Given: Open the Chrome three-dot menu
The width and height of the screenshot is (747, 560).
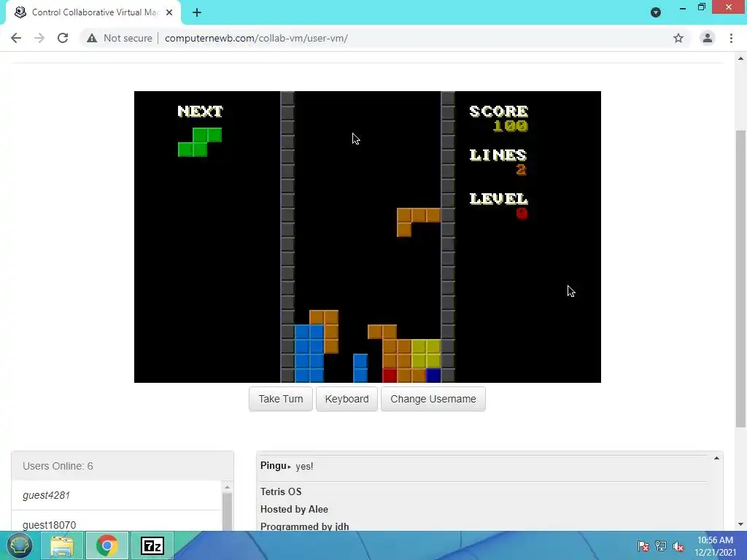Looking at the screenshot, I should coord(731,38).
